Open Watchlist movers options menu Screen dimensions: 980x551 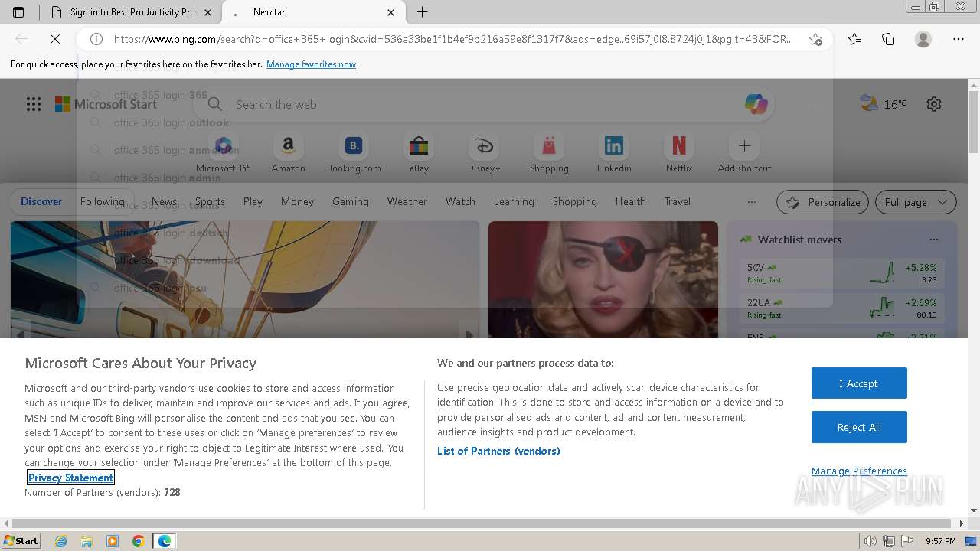coord(933,240)
